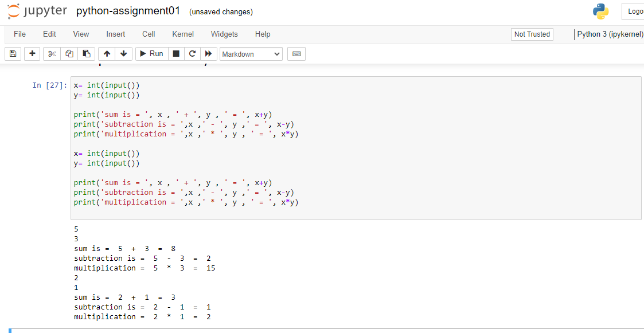This screenshot has height=333, width=644.
Task: Click the Logout button
Action: point(634,11)
